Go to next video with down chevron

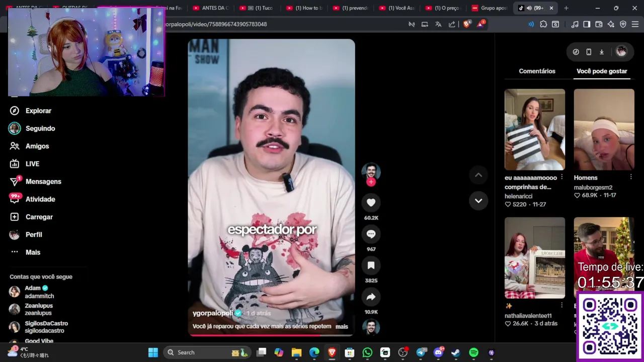click(x=478, y=201)
